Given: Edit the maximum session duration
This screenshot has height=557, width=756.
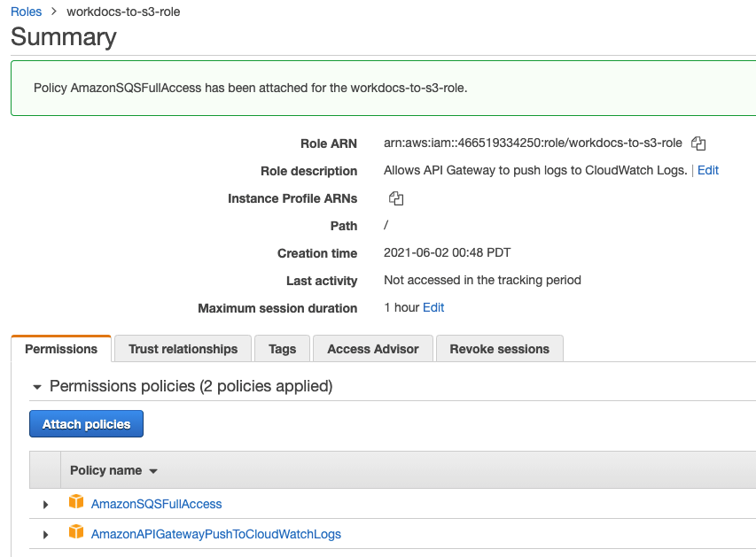Looking at the screenshot, I should [x=433, y=308].
